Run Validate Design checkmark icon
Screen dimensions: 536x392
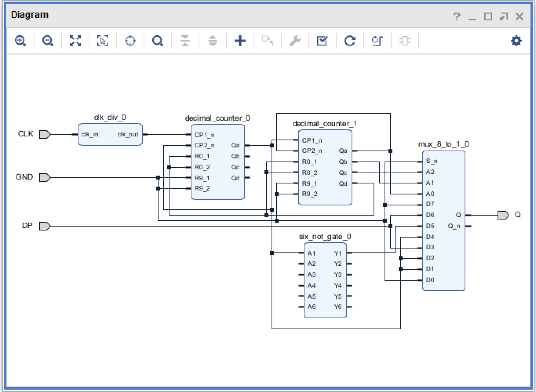322,41
